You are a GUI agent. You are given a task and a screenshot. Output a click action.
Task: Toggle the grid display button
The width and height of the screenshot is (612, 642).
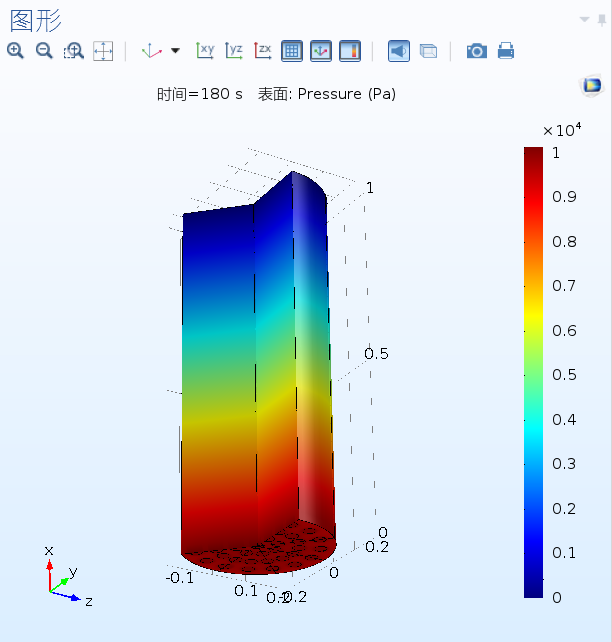292,51
